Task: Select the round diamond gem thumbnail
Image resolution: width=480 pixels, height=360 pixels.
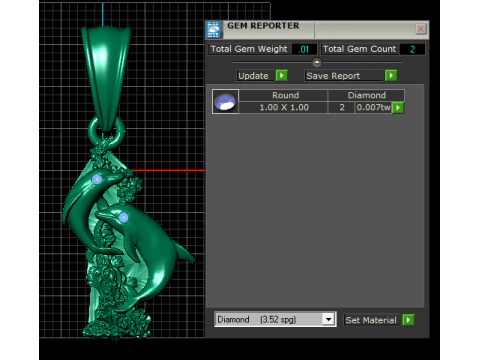Action: click(x=225, y=102)
